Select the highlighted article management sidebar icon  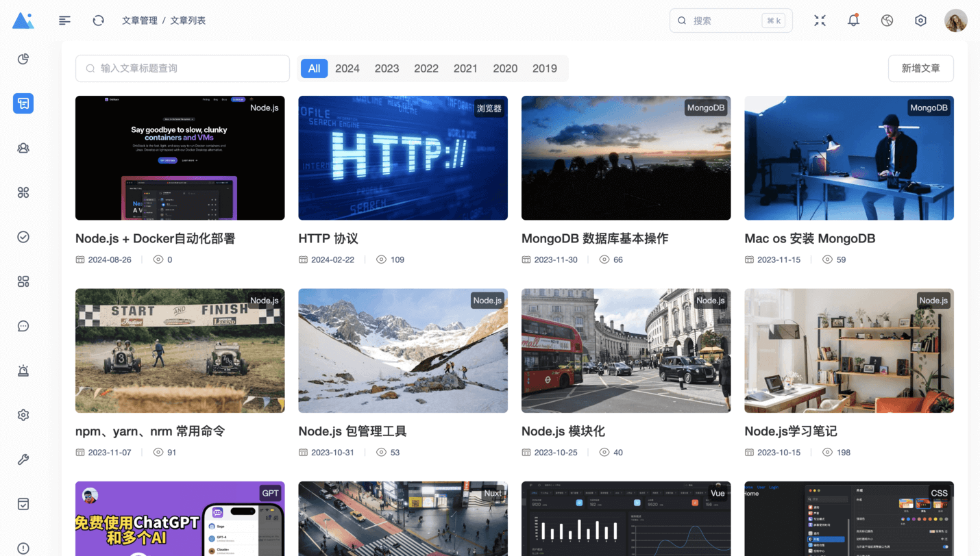coord(23,103)
